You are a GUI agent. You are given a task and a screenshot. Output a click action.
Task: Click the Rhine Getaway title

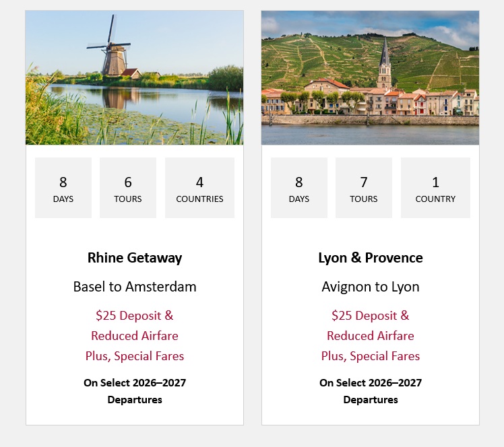(x=135, y=258)
